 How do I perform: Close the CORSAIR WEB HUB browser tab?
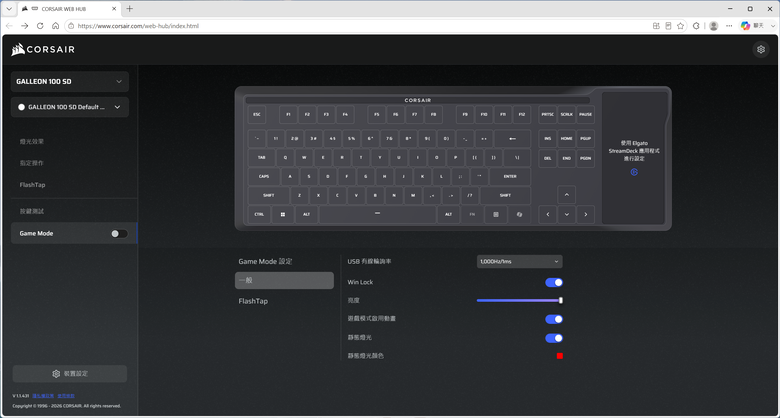pyautogui.click(x=114, y=8)
